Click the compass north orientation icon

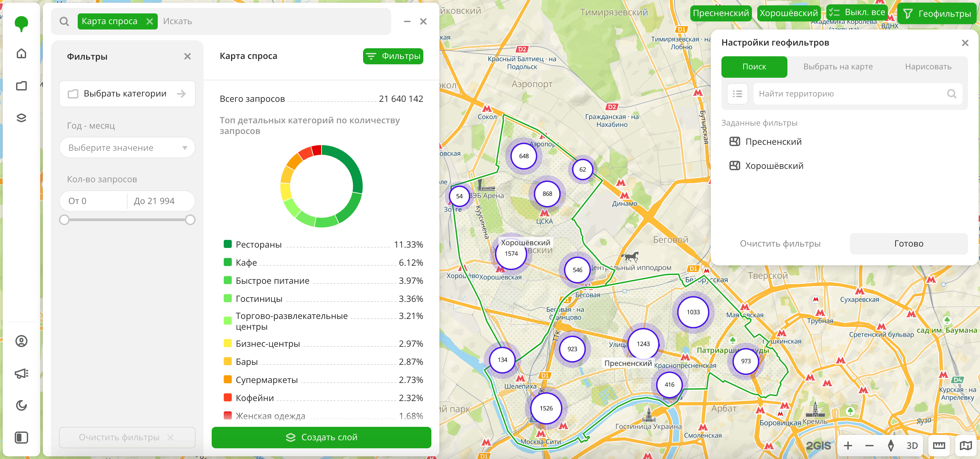[891, 445]
